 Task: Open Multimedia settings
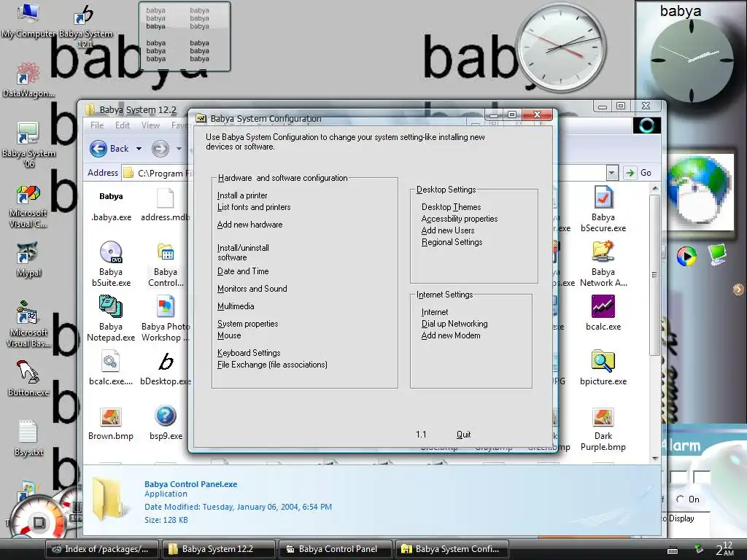(236, 306)
